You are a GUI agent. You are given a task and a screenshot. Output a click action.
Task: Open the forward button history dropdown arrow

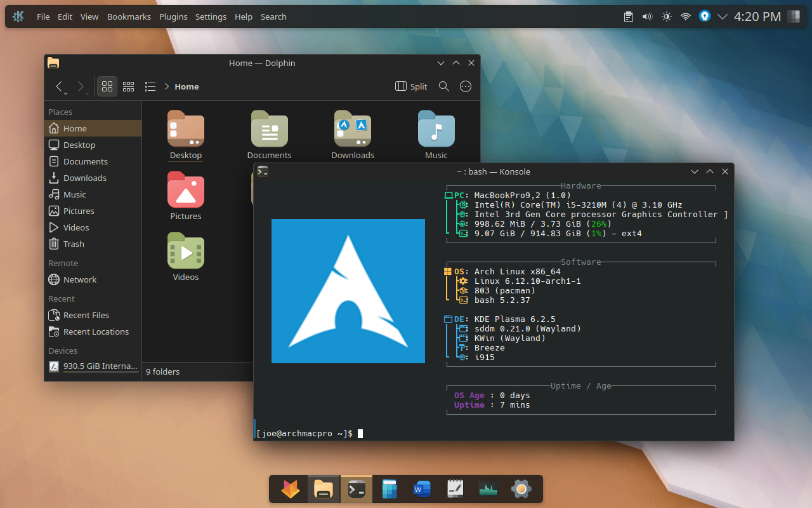click(87, 93)
